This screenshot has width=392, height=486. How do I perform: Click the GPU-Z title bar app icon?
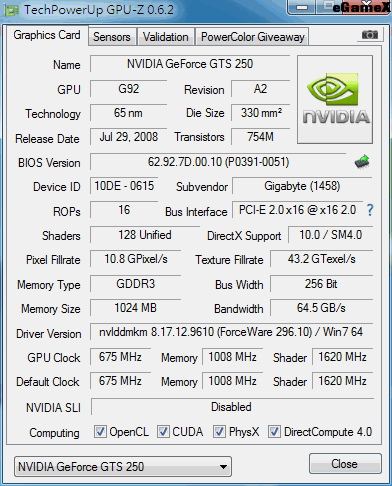(x=12, y=10)
